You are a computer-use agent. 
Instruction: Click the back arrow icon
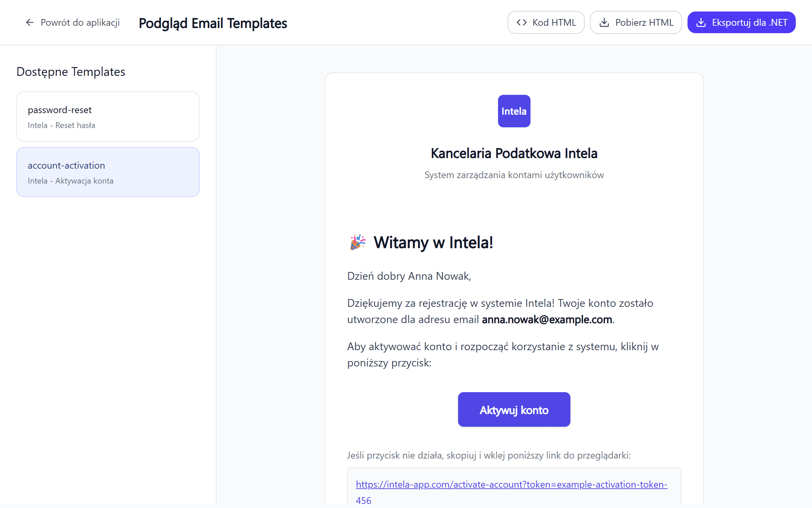coord(30,22)
